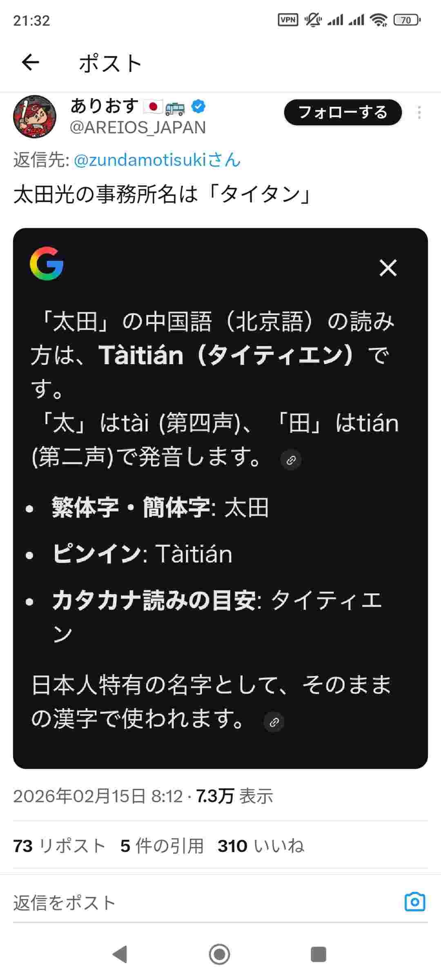Tap link icon after 発音します

coord(291,460)
